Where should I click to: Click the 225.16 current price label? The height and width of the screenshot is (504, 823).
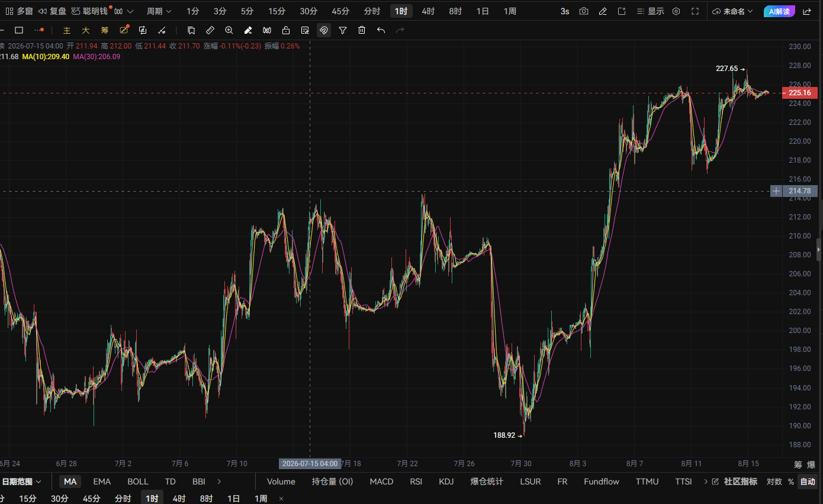[x=800, y=93]
